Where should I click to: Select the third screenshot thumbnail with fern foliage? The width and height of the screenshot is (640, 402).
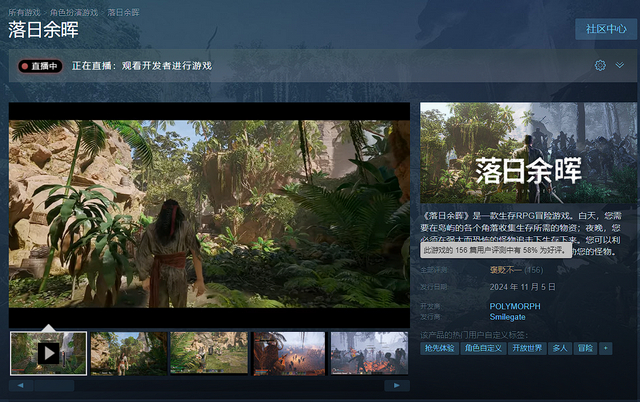pyautogui.click(x=209, y=353)
